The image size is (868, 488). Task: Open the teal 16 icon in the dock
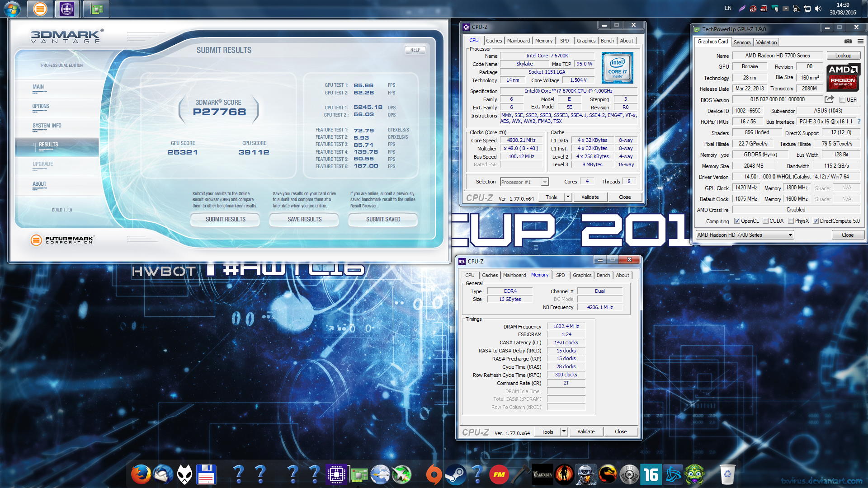(651, 474)
